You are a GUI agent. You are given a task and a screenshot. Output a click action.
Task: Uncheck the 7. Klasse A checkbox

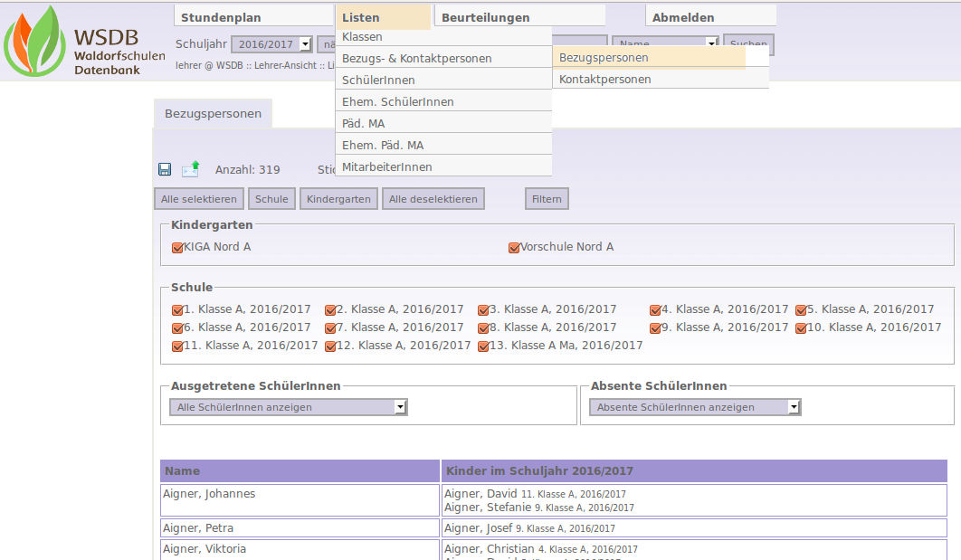tap(330, 327)
